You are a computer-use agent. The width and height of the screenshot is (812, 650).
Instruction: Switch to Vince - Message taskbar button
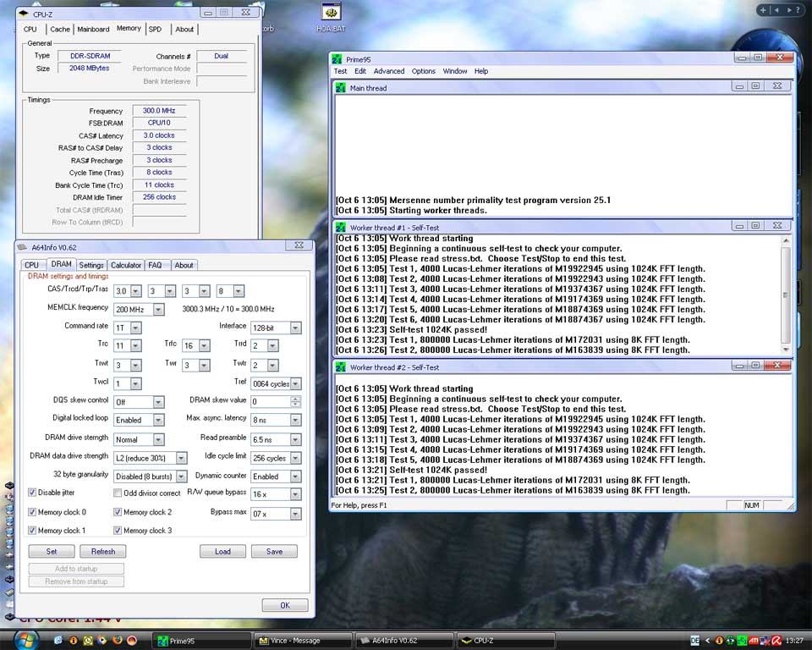coord(303,641)
